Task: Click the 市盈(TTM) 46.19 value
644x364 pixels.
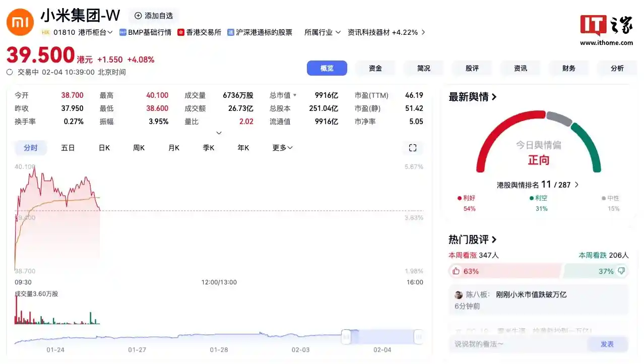Action: point(414,95)
